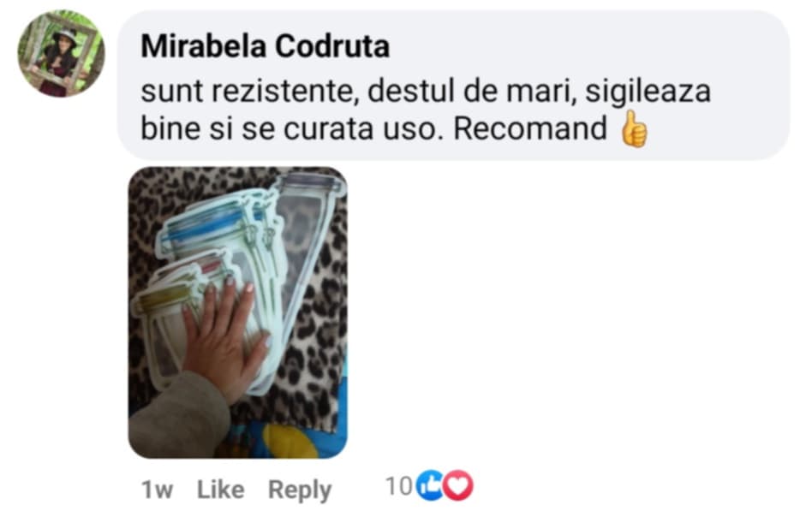Image resolution: width=812 pixels, height=517 pixels.
Task: Click the word Recomand in the comment
Action: click(529, 129)
